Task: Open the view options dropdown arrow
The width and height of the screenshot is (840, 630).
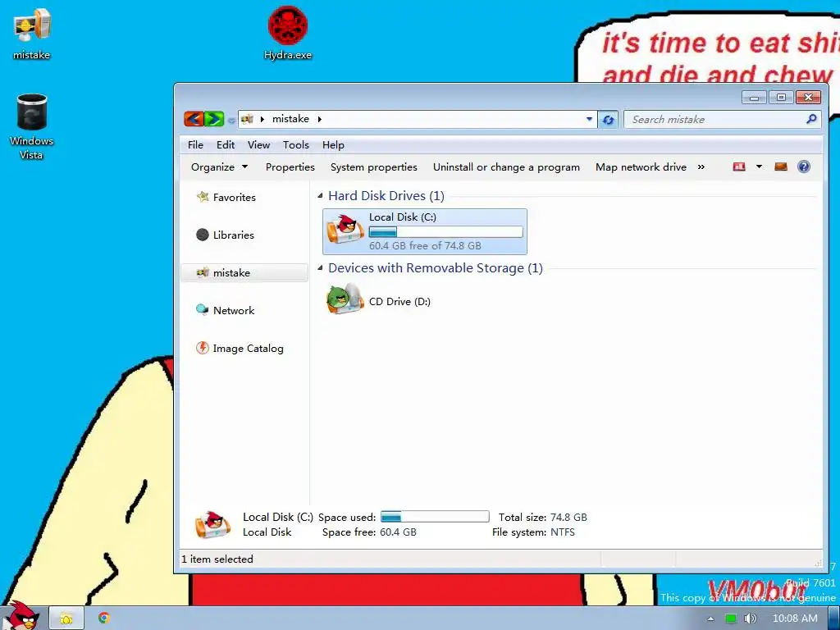Action: [759, 167]
